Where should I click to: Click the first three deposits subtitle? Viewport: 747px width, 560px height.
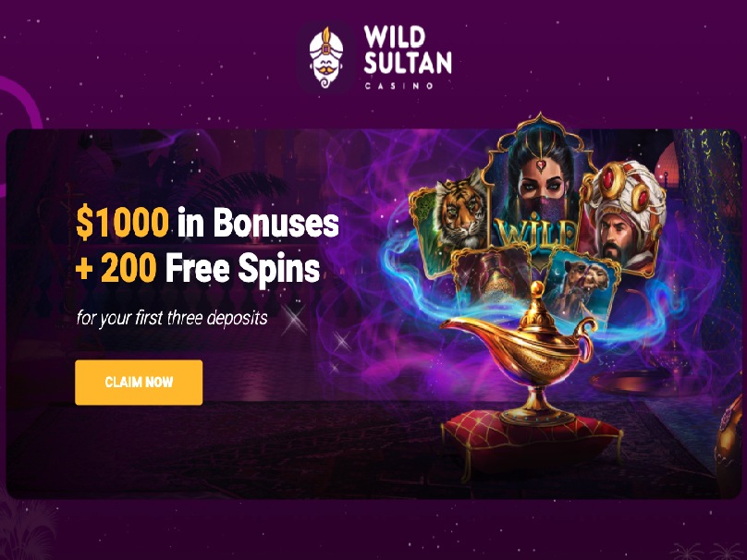[x=172, y=318]
